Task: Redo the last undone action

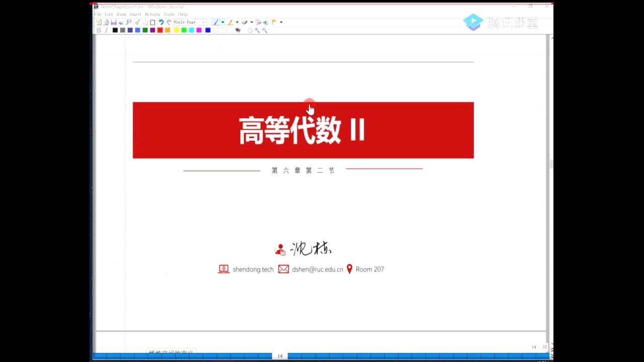Action: 169,22
